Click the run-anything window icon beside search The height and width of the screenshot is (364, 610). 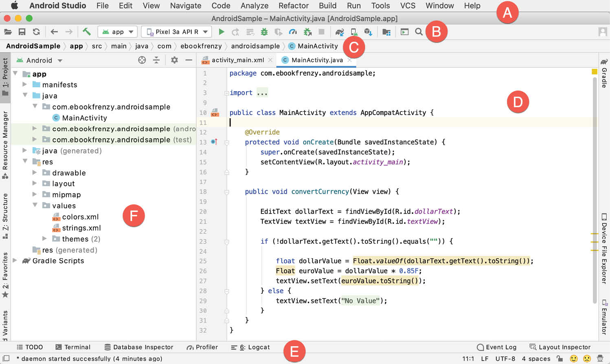[404, 32]
